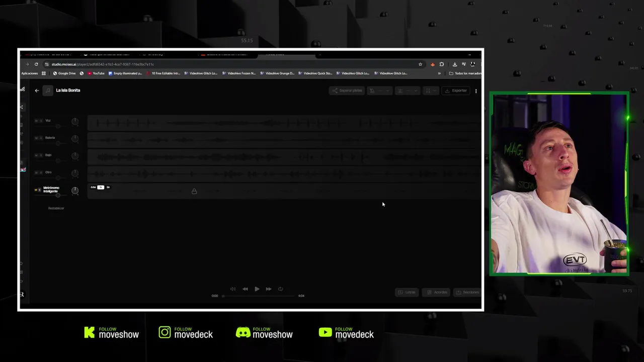The width and height of the screenshot is (644, 362).
Task: Solo the Batería track
Action: 41,138
